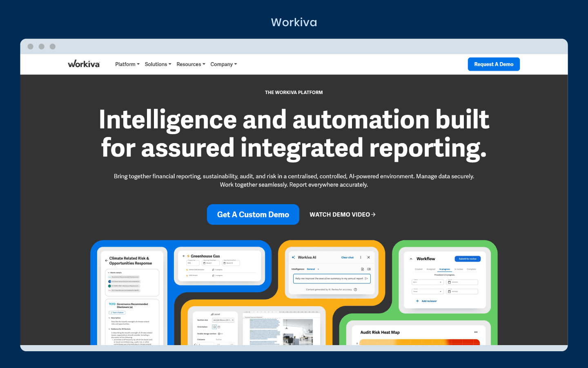
Task: Click help icon beside Review for accuracy
Action: [x=355, y=289]
